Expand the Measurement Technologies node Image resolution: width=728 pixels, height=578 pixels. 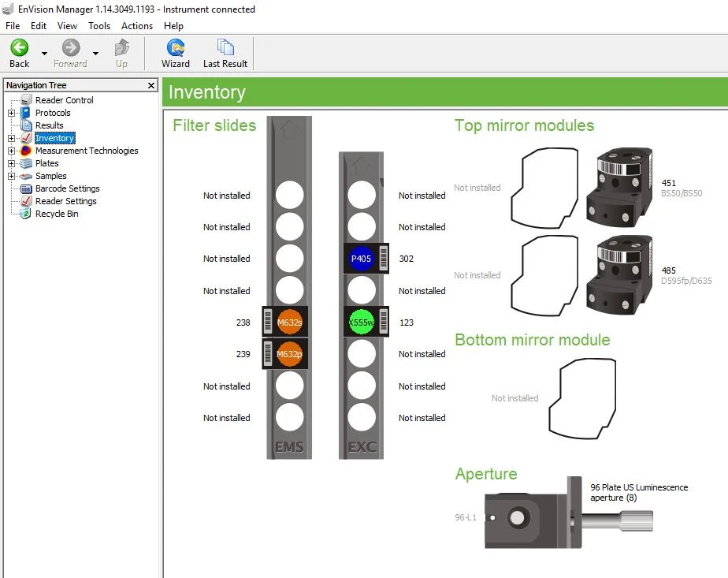tap(12, 151)
